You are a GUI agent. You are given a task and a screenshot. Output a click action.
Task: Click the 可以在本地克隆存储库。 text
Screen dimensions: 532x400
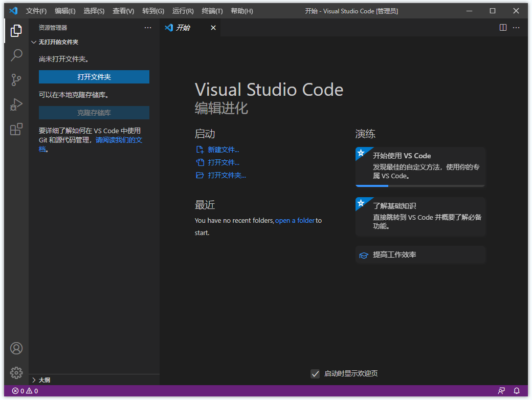pyautogui.click(x=74, y=95)
